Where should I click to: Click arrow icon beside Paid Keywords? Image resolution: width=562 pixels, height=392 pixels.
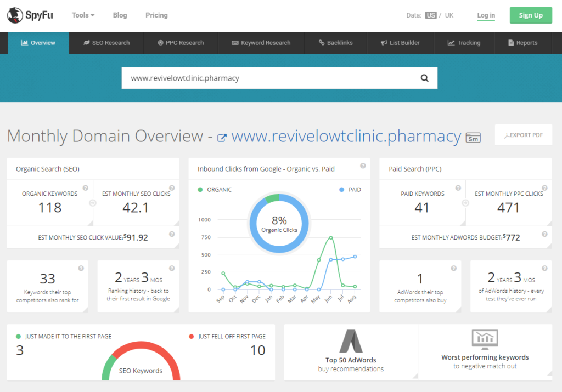point(465,203)
